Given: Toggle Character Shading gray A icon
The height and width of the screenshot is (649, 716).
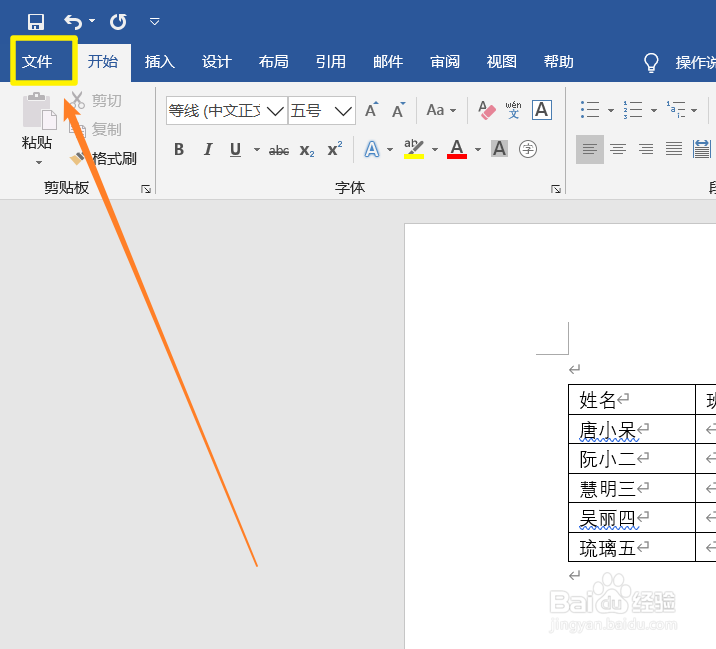Looking at the screenshot, I should (x=500, y=149).
